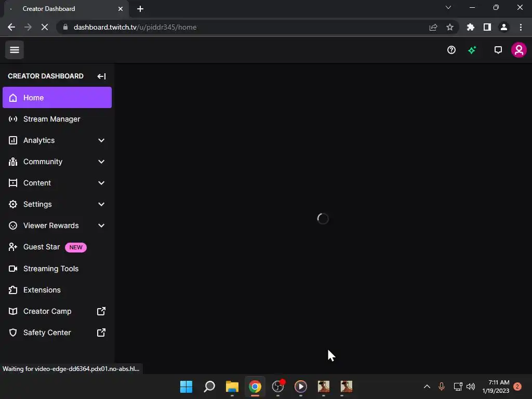Open the Guest Star page

point(57,247)
